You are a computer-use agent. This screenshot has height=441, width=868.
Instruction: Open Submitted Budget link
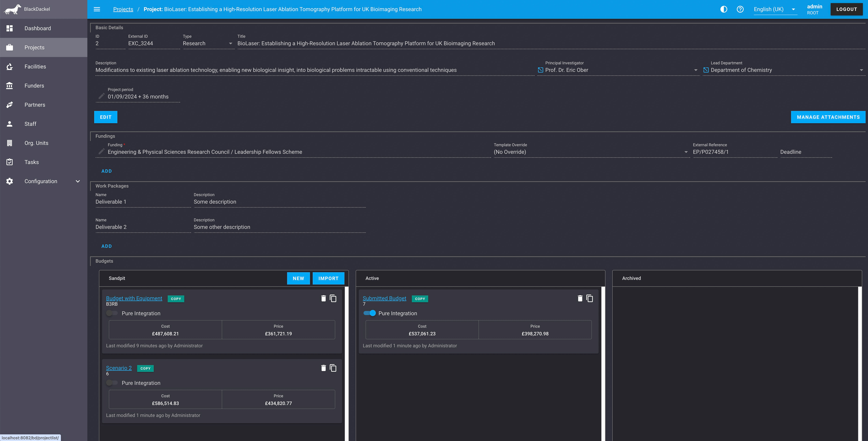coord(384,298)
